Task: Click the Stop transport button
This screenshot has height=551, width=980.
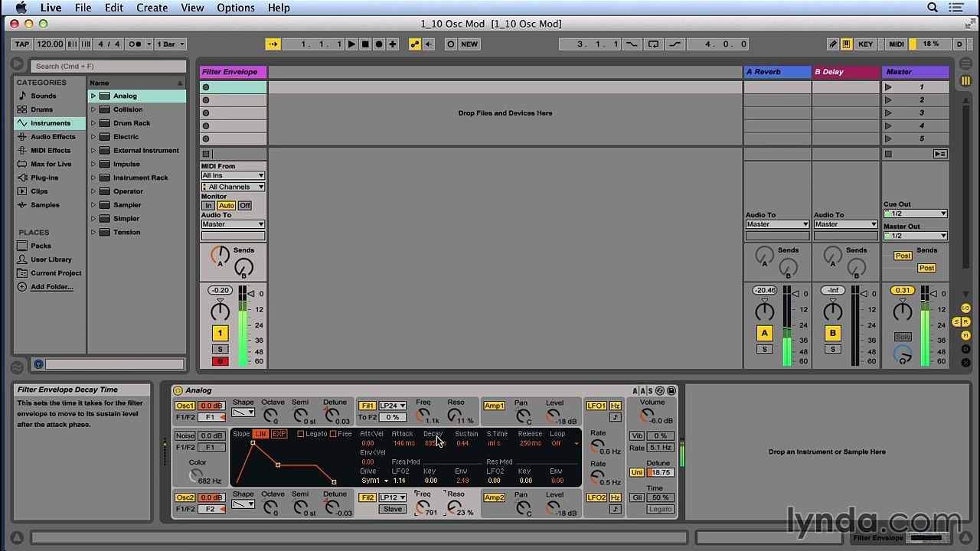Action: point(365,44)
